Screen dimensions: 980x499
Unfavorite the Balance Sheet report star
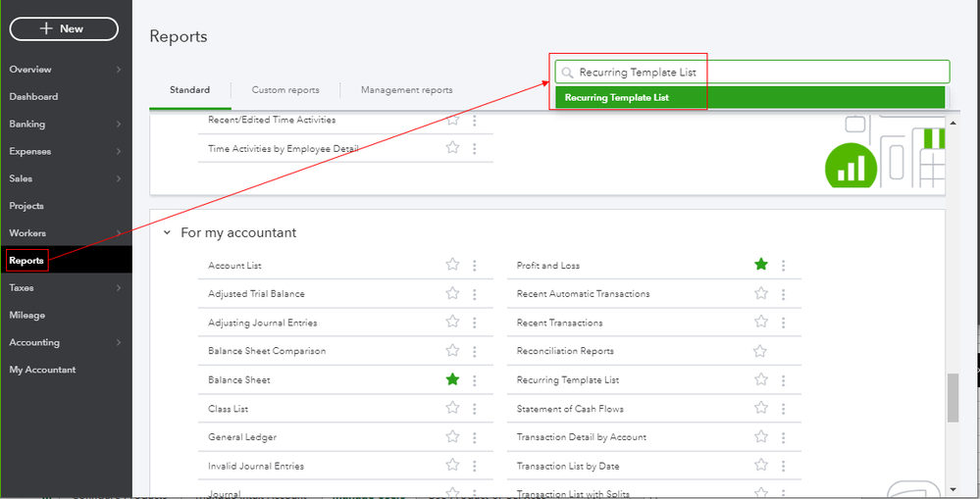(x=452, y=379)
